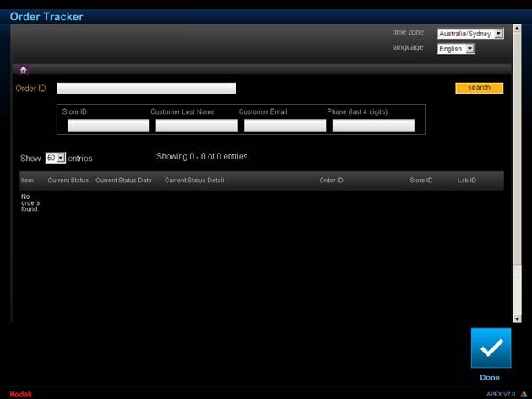This screenshot has width=532, height=399.
Task: Sort by Current Status Detail column
Action: [x=194, y=181]
